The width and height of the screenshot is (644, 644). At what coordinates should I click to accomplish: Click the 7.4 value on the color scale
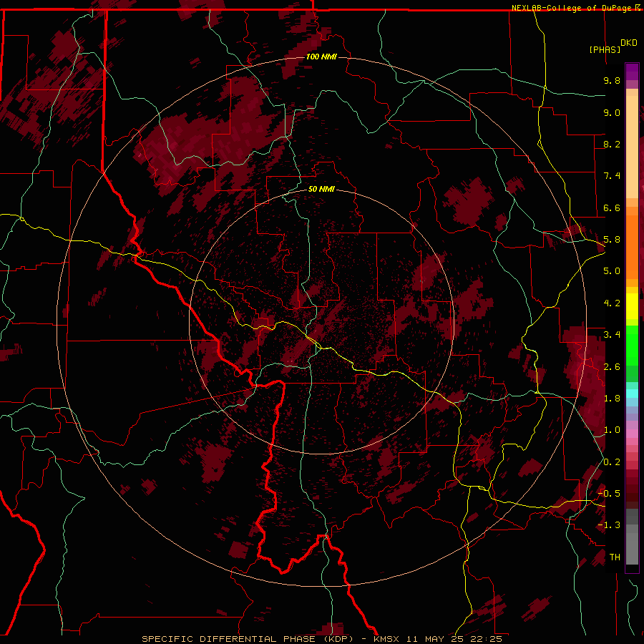pyautogui.click(x=612, y=176)
